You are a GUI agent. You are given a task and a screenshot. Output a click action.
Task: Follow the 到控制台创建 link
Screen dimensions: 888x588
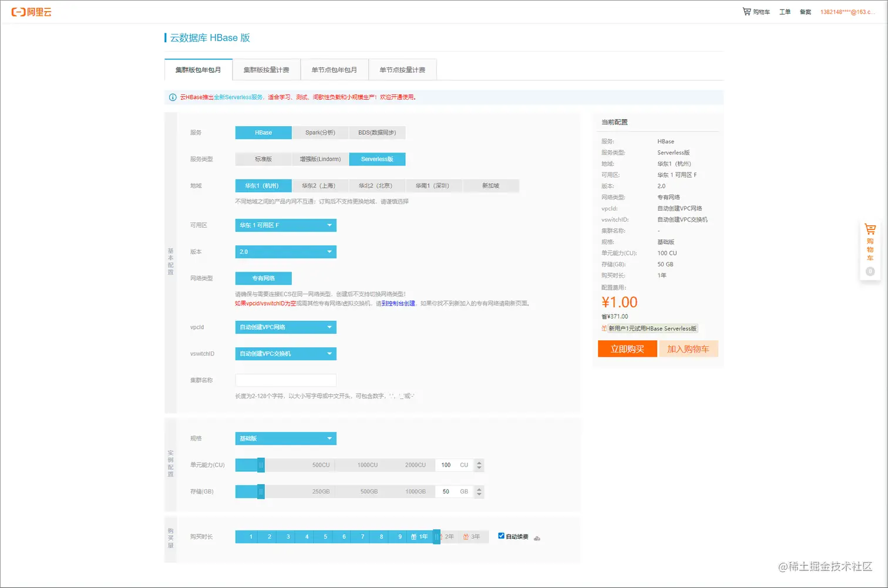coord(398,303)
